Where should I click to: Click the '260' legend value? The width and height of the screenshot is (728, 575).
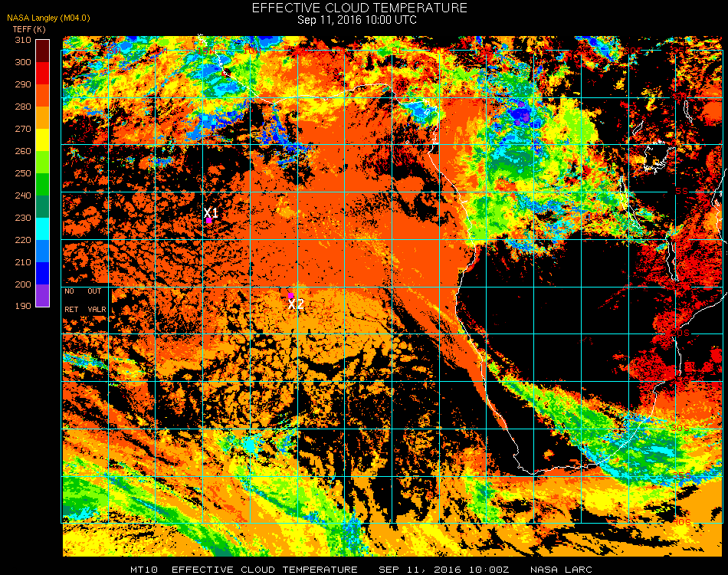click(23, 151)
